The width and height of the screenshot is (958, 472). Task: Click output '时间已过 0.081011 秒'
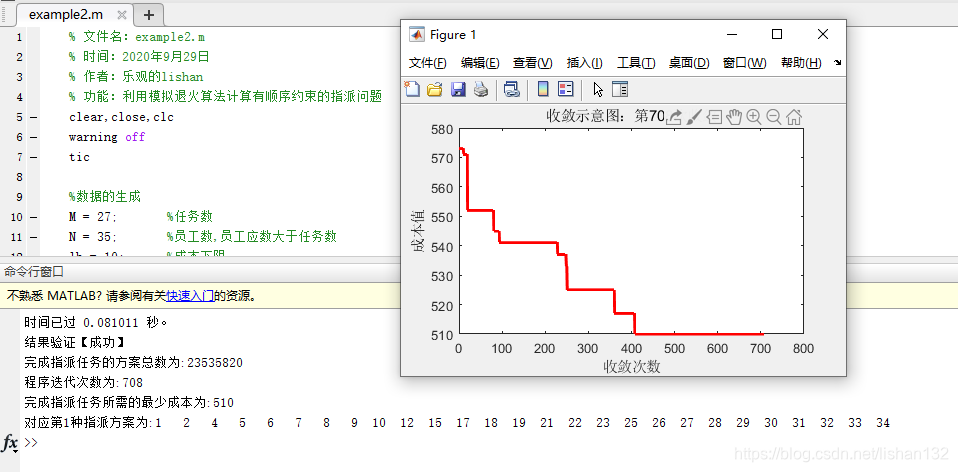pos(95,321)
